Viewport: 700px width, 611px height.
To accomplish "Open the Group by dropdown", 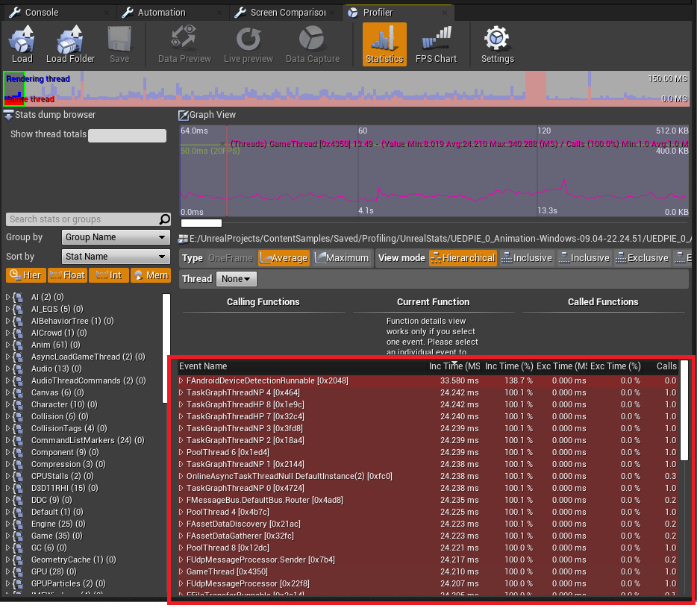I will pos(116,237).
